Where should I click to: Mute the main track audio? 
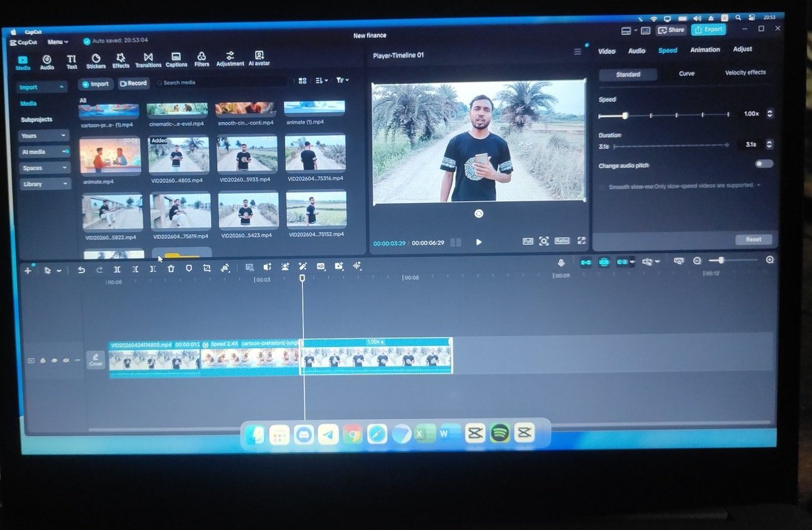(x=66, y=361)
